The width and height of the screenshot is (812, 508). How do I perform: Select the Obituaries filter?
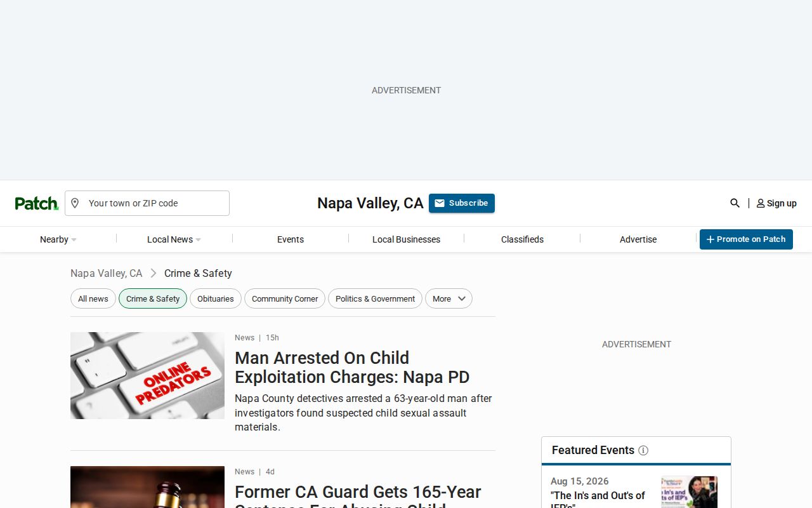pos(216,298)
